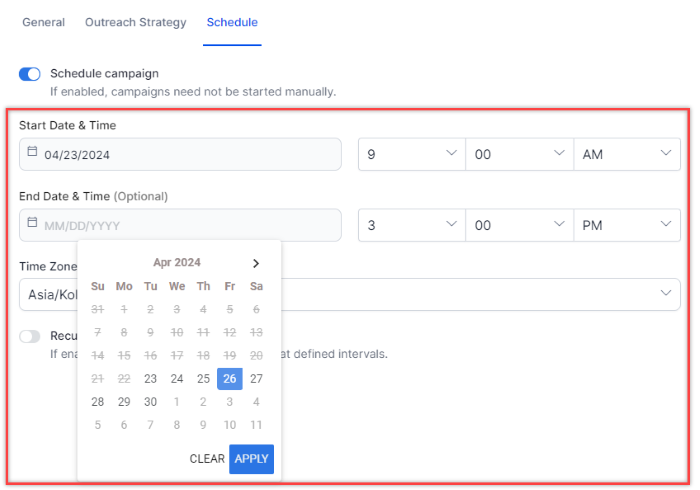
Task: Open the Outreach Strategy tab
Action: click(135, 22)
